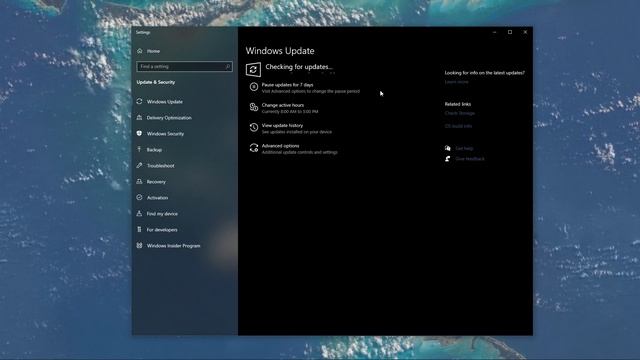Click the refresh icon beside Checking for updates
The image size is (640, 360).
tap(253, 69)
